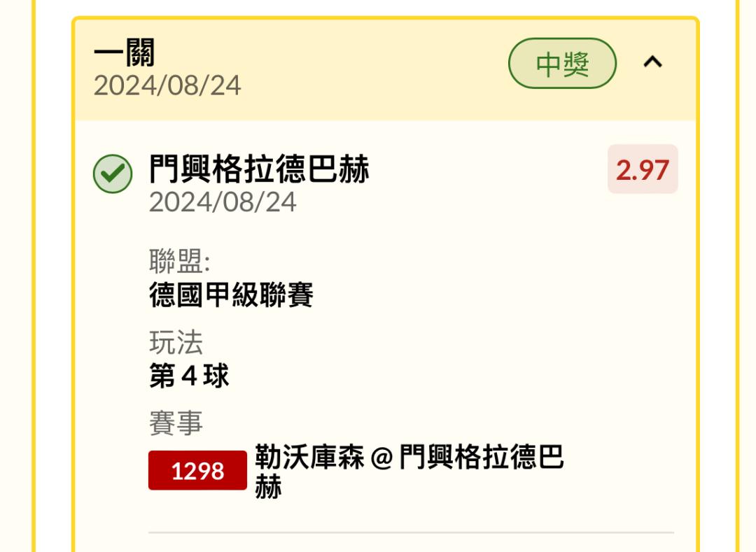
Task: Click the 賽事 field label
Action: [176, 423]
